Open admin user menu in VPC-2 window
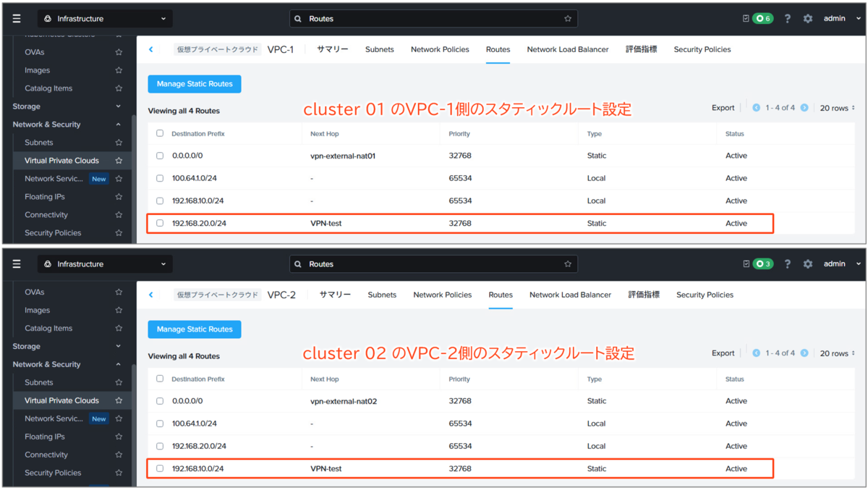868x488 pixels. tap(843, 264)
